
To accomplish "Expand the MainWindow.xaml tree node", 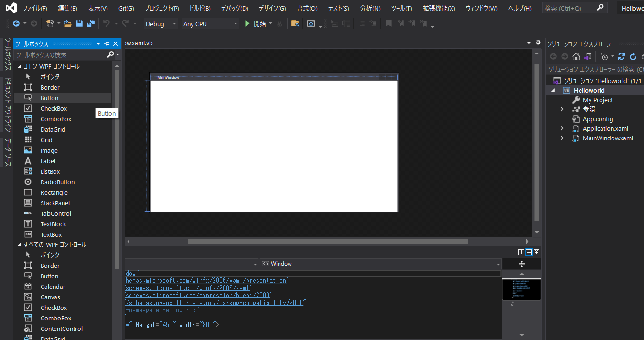I will pos(562,138).
